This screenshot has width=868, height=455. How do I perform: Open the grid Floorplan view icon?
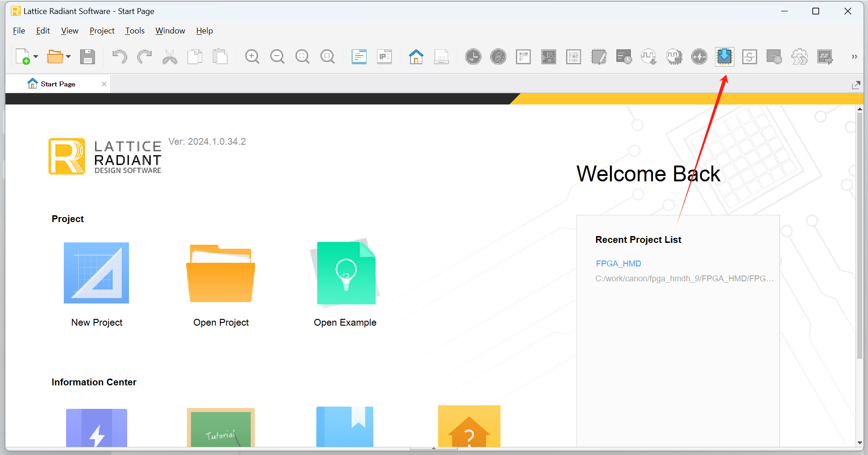coord(574,57)
